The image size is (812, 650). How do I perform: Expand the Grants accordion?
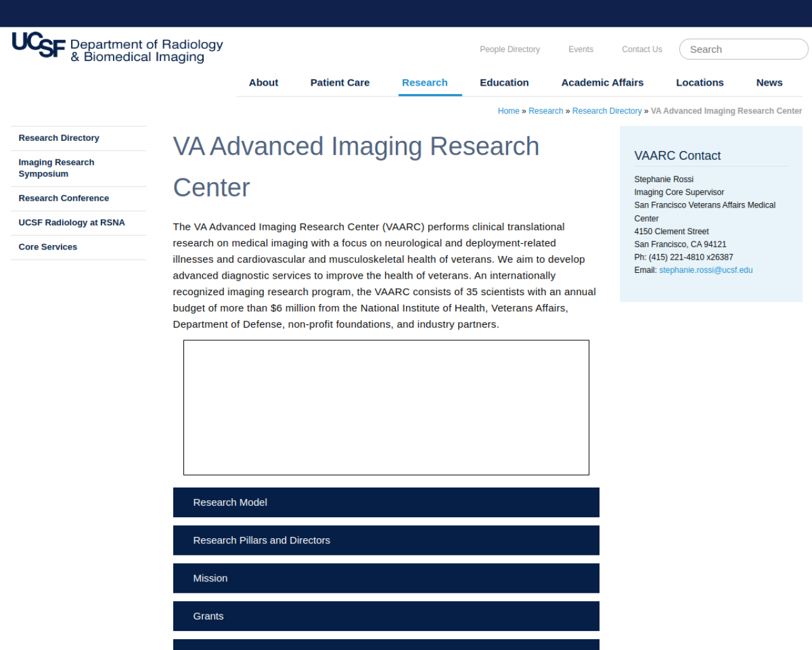tap(386, 616)
